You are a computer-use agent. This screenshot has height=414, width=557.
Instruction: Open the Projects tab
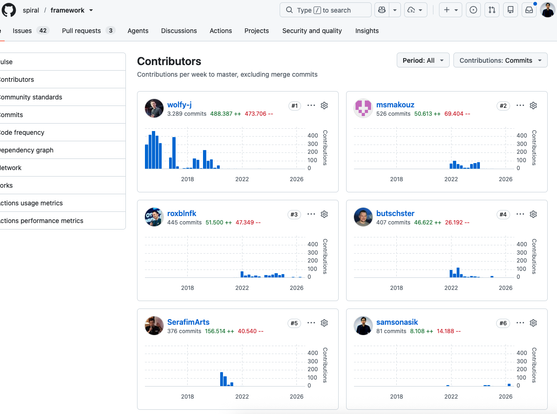point(256,31)
